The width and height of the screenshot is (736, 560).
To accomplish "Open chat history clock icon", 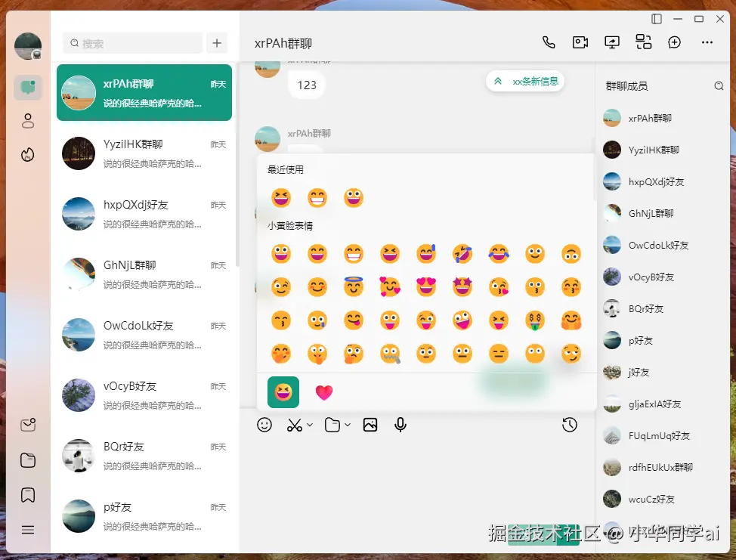I will [x=569, y=425].
